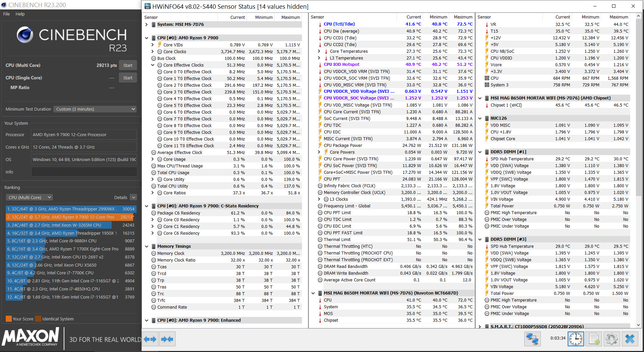Open the Minimum Test Duration dropdown
The width and height of the screenshot is (644, 352).
click(x=95, y=109)
